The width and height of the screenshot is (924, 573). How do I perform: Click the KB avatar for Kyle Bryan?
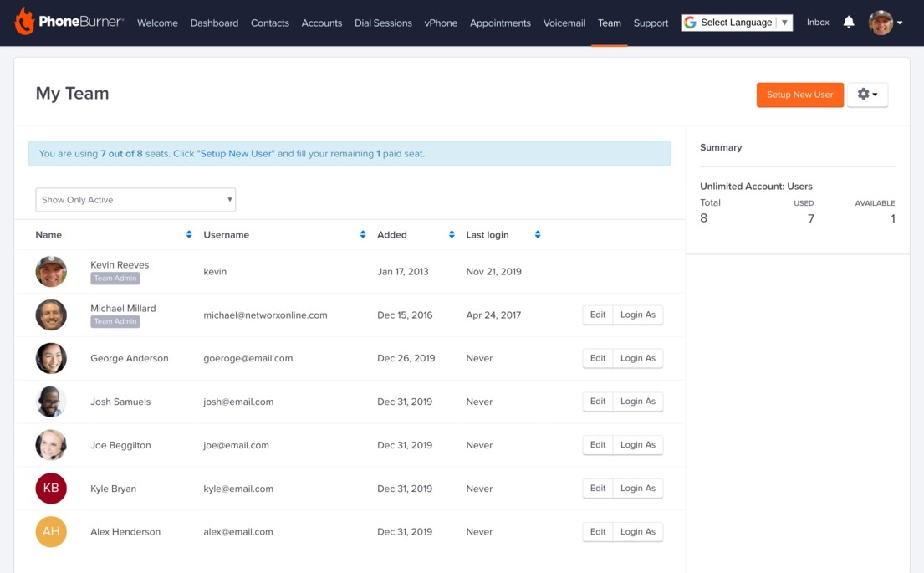(51, 489)
